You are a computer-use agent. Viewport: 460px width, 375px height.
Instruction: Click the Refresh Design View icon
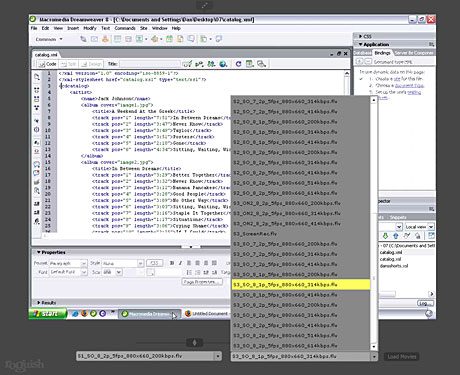coord(238,64)
